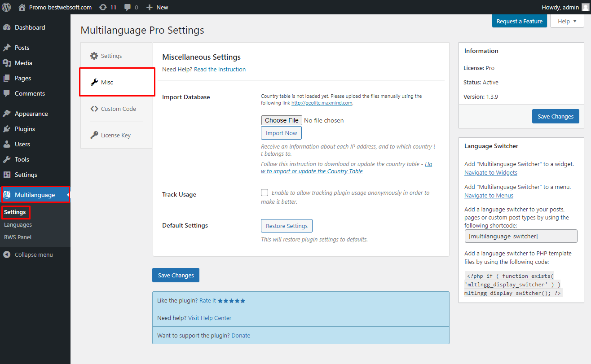Click the Users person icon
Image resolution: width=591 pixels, height=364 pixels.
pyautogui.click(x=7, y=144)
